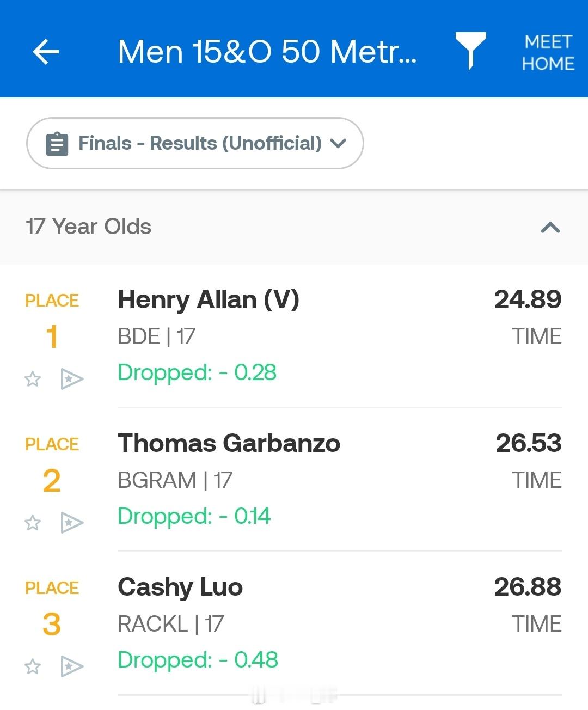Image resolution: width=588 pixels, height=710 pixels.
Task: Open Henry Allan (V) swimmer name
Action: point(209,299)
